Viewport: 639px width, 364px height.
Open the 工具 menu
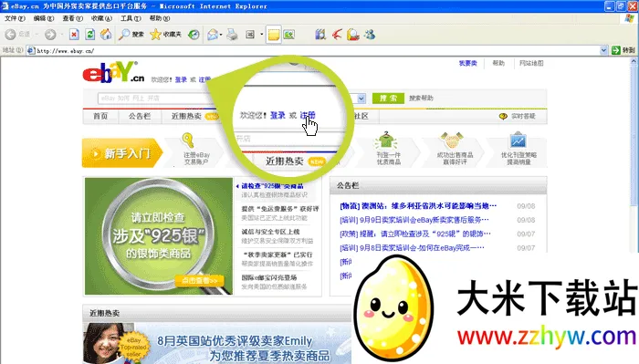click(131, 18)
